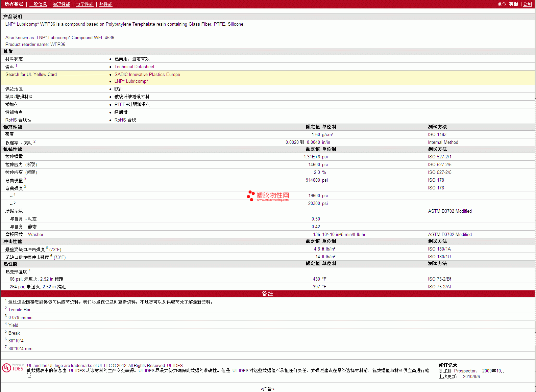Click UL IDES link after copyright notice
Image resolution: width=536 pixels, height=392 pixels.
pyautogui.click(x=175, y=365)
